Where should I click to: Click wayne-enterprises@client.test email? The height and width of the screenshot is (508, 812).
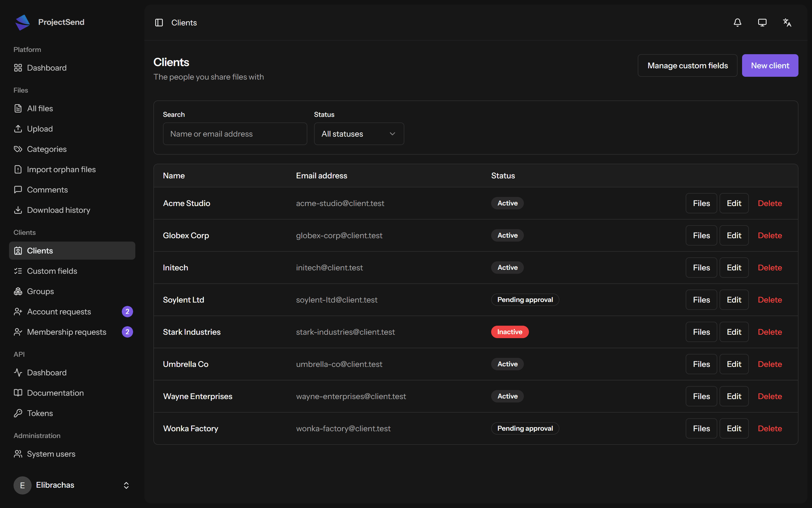pyautogui.click(x=351, y=397)
